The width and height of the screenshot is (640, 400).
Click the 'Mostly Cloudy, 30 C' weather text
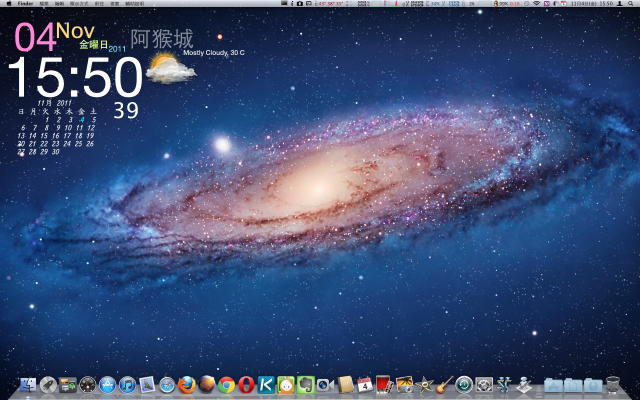[x=214, y=53]
